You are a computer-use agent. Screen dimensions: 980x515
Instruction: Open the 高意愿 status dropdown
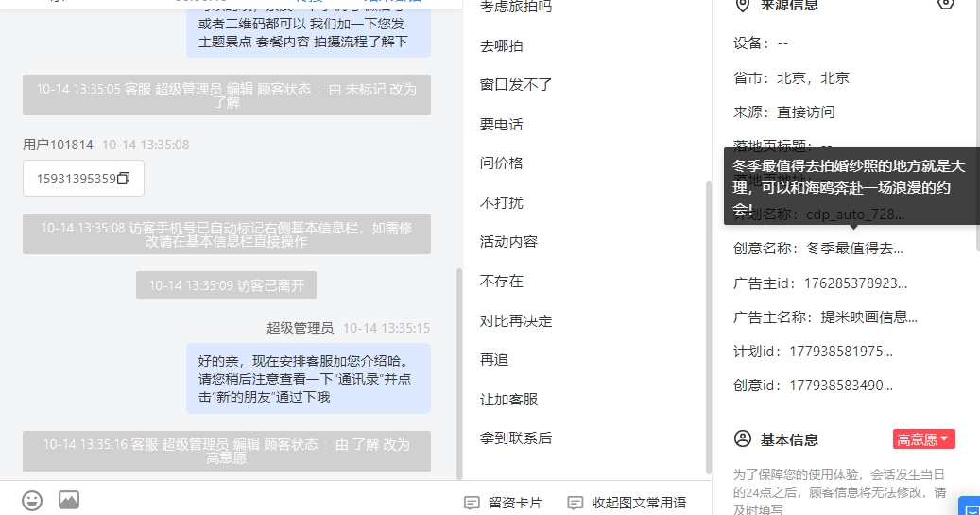tap(923, 439)
